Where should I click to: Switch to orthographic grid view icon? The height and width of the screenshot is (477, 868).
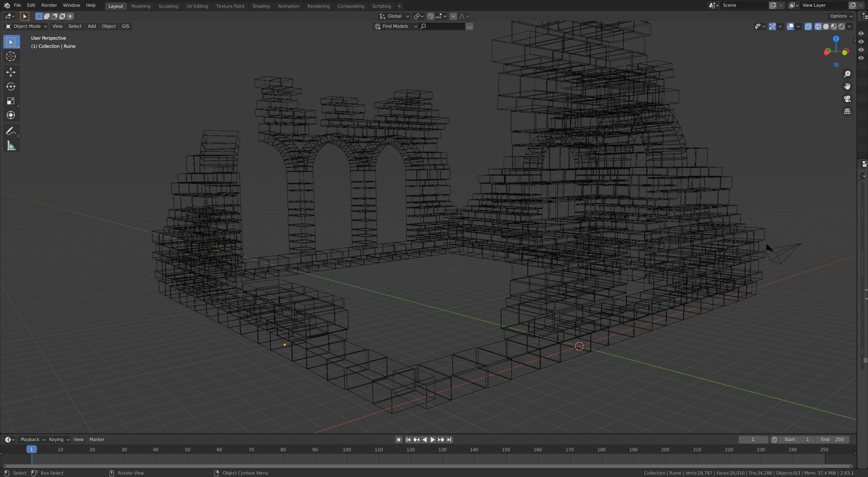click(x=847, y=111)
